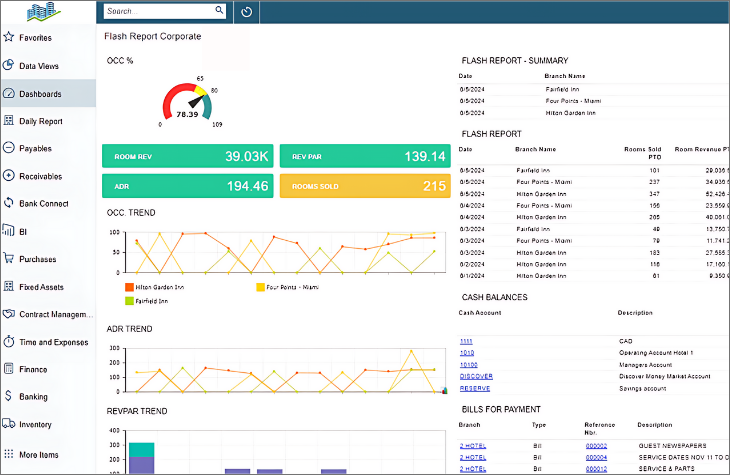730x475 pixels.
Task: Click the CASH BALANCES widget title
Action: click(x=494, y=297)
